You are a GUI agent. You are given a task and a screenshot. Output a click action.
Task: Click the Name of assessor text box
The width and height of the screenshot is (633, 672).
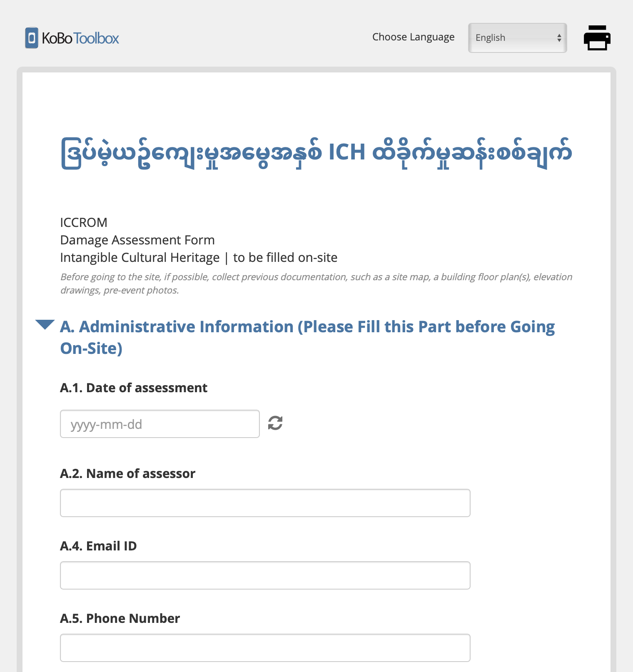pyautogui.click(x=265, y=503)
